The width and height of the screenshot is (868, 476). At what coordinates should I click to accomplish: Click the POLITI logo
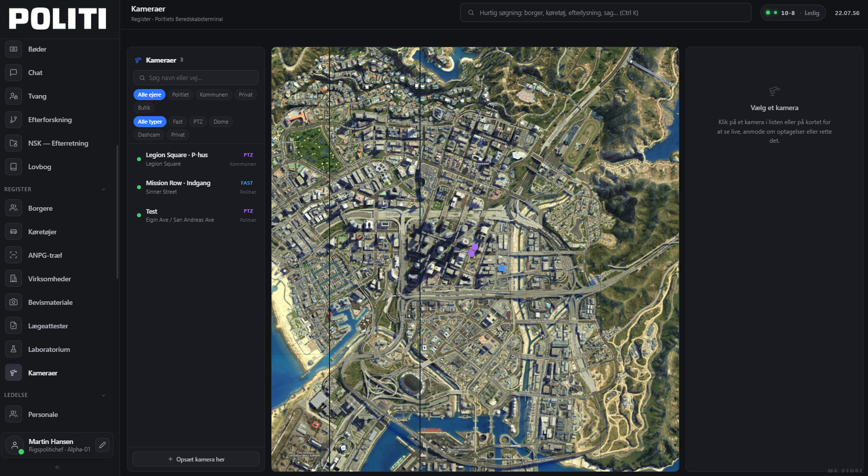pos(57,19)
